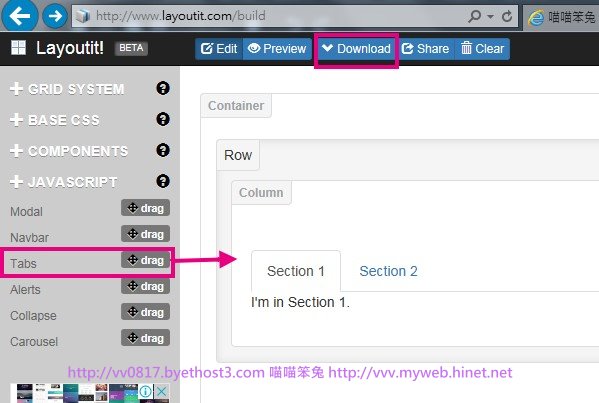Click the search magnifier icon in address bar

[474, 16]
